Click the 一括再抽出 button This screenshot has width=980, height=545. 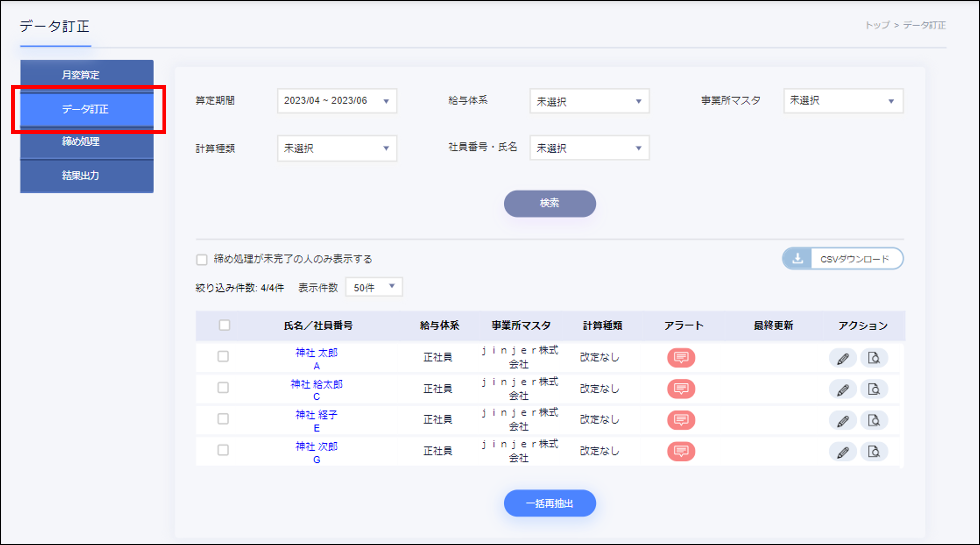click(549, 503)
